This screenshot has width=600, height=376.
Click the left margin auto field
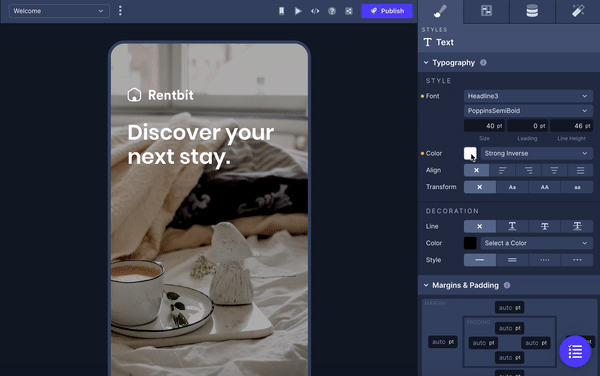(443, 342)
